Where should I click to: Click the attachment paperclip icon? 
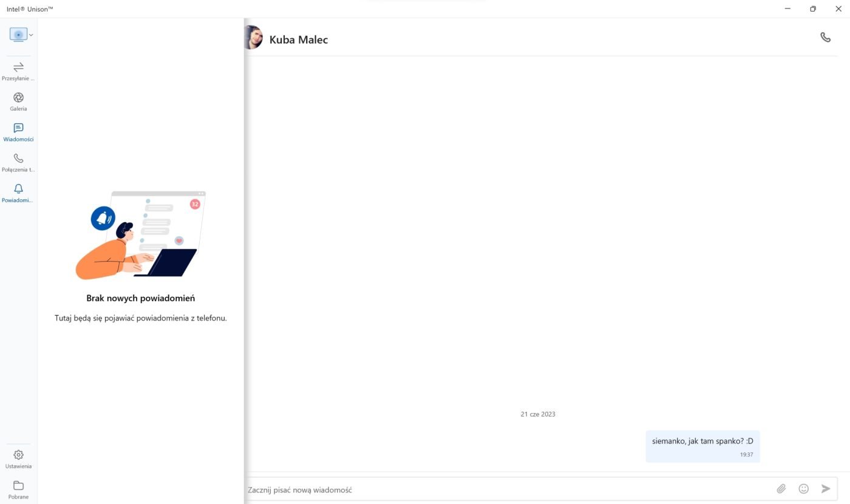pos(781,489)
